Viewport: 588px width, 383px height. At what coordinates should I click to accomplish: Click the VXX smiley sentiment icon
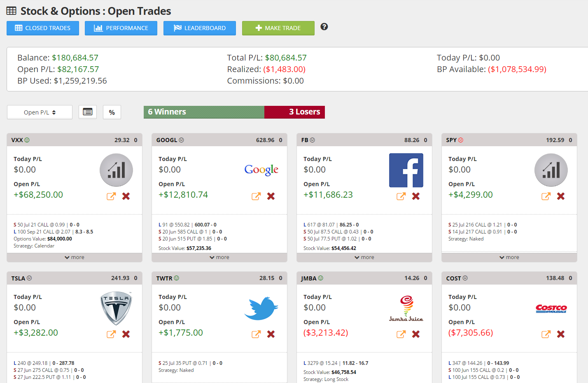click(x=27, y=140)
